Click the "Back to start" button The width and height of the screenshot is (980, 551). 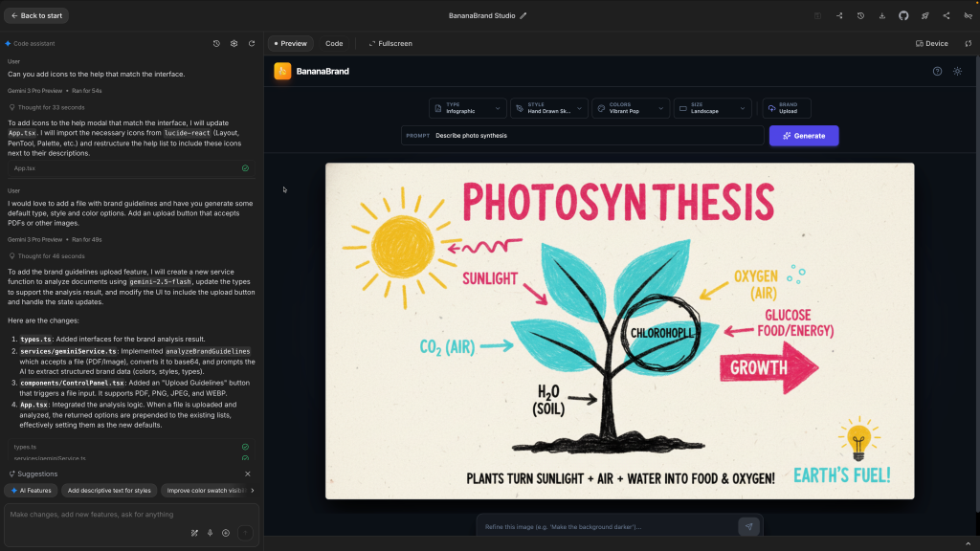[x=35, y=16]
